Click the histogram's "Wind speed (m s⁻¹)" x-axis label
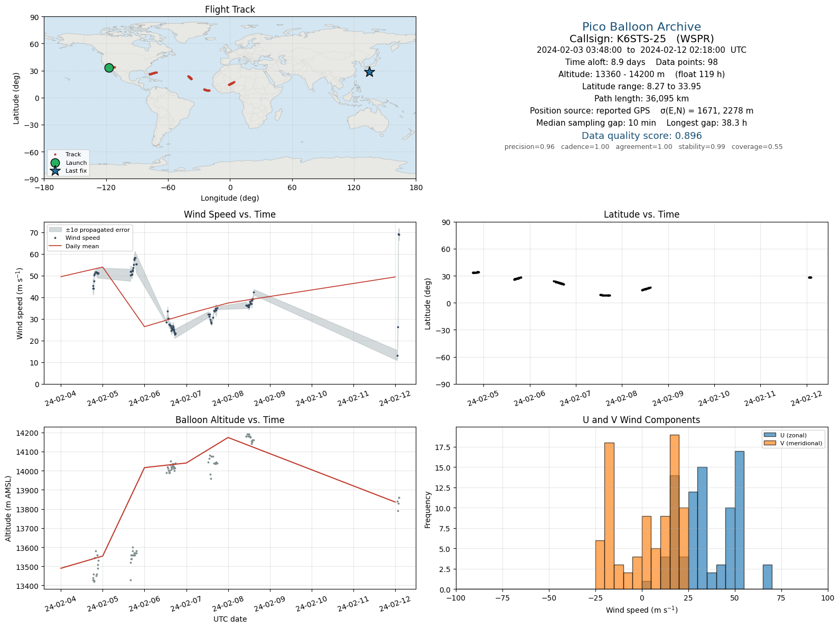The width and height of the screenshot is (840, 628). 641,610
